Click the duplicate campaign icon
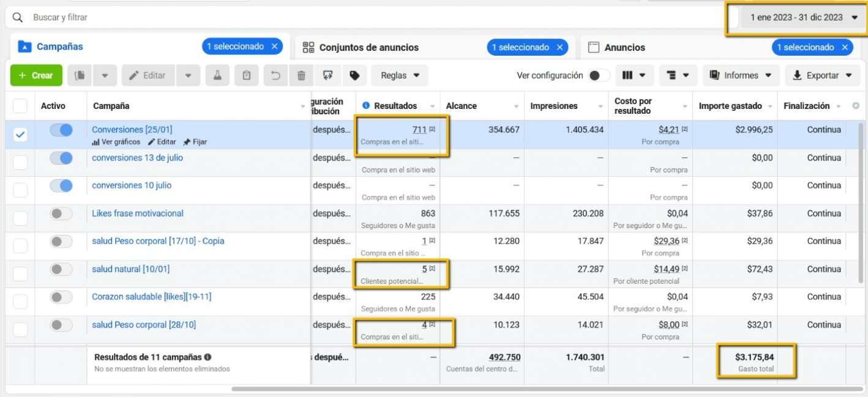Screen dimensions: 868x397 pyautogui.click(x=80, y=75)
